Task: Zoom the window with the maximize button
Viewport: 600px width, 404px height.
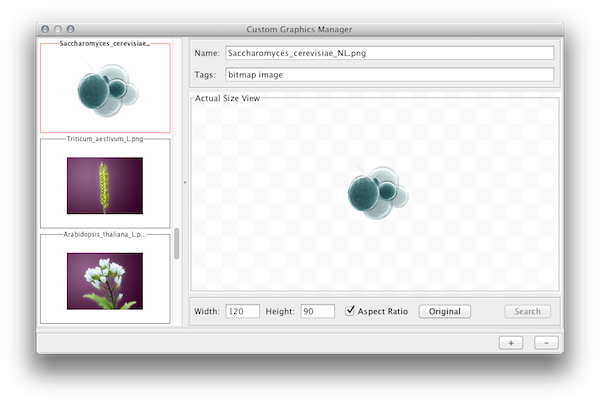Action: [x=69, y=31]
